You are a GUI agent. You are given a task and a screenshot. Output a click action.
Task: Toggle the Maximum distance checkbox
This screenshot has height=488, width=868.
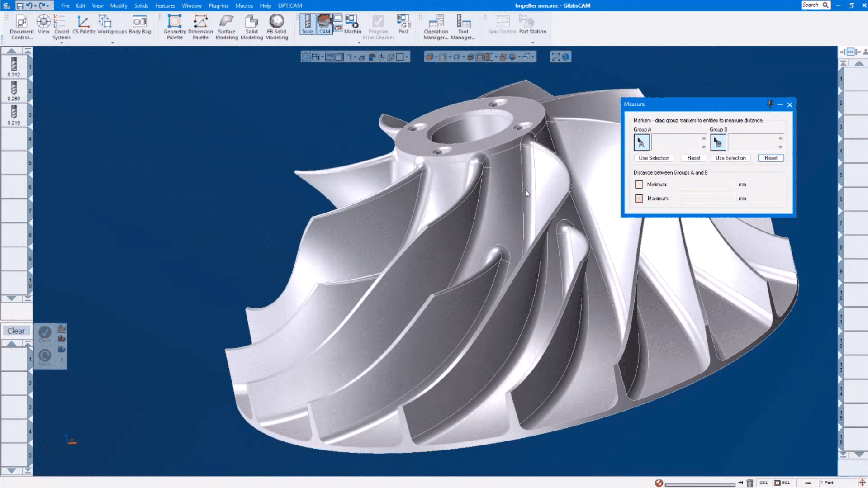point(639,199)
